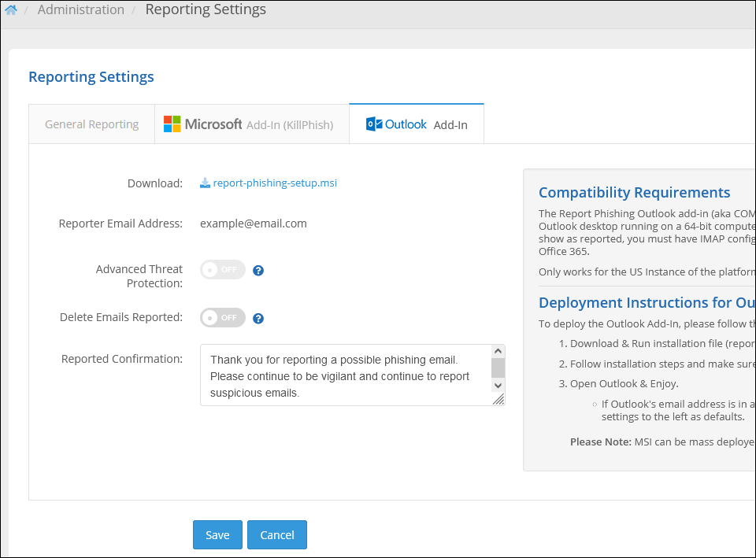Click the home icon in the breadcrumb
This screenshot has height=558, width=756.
(11, 10)
